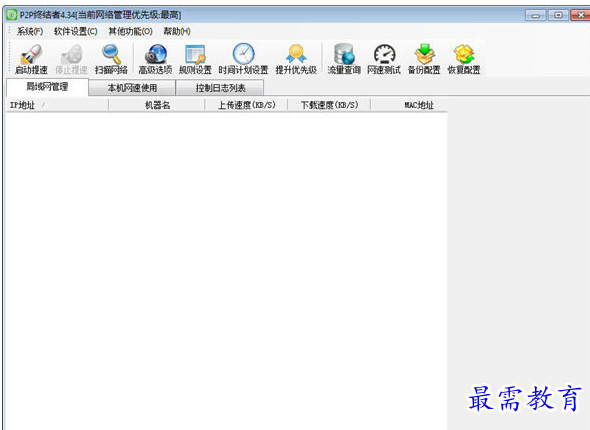Open the 系统(F) menu
This screenshot has height=430, width=590.
[x=30, y=32]
